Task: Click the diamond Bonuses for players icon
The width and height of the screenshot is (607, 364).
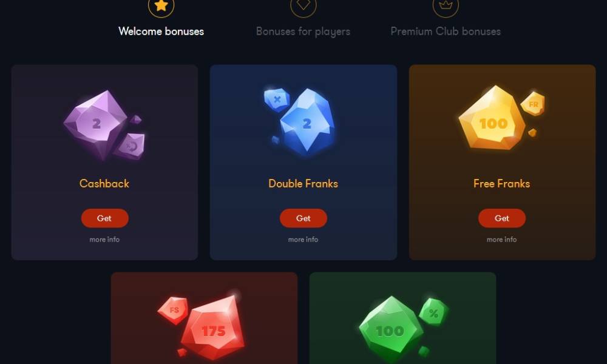Action: [x=303, y=6]
